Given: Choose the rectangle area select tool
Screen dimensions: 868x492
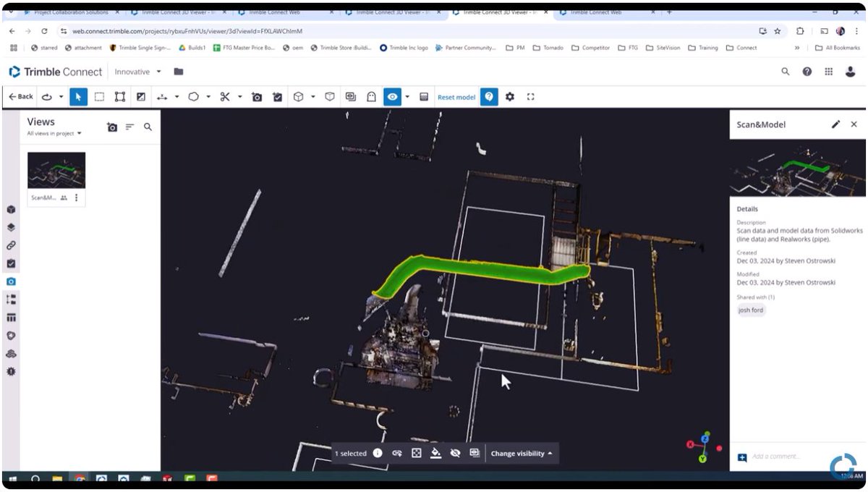Looking at the screenshot, I should pos(99,96).
